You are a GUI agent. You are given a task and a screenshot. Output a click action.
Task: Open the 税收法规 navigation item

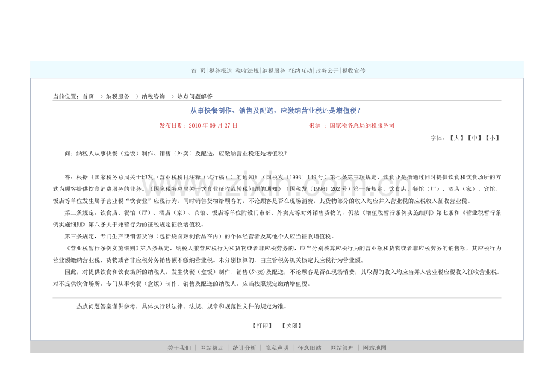(x=247, y=71)
